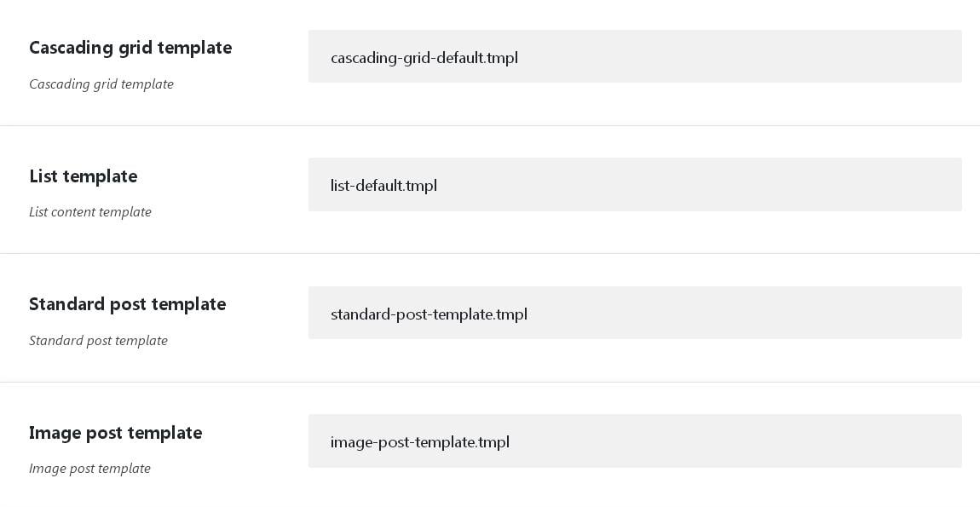The width and height of the screenshot is (980, 507).
Task: Click the 'List template' bold heading
Action: [84, 176]
